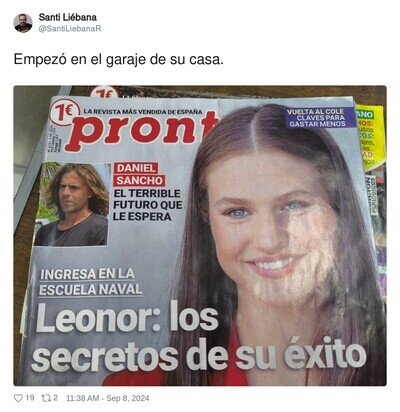Open Santi Liébana's profile avatar
Viewport: 400px width, 412px height.
pos(23,23)
